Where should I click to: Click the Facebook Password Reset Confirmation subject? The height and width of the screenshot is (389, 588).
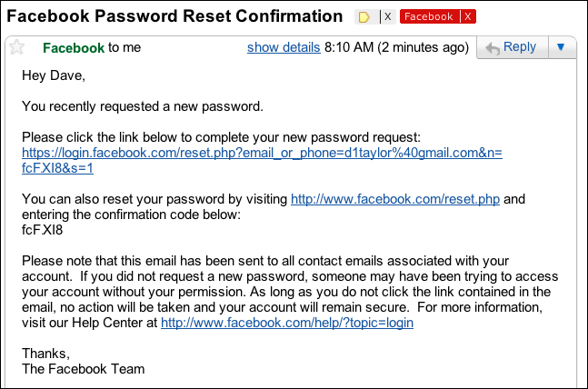[x=174, y=16]
